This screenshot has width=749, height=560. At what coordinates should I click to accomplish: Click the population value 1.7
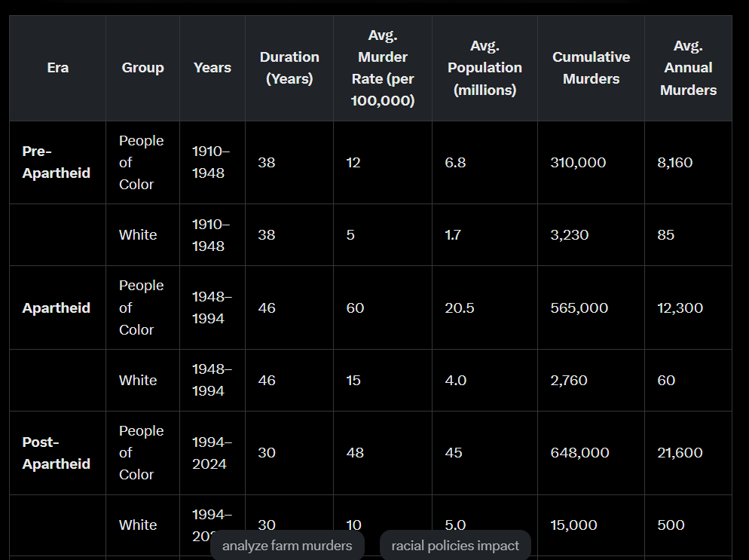(453, 235)
